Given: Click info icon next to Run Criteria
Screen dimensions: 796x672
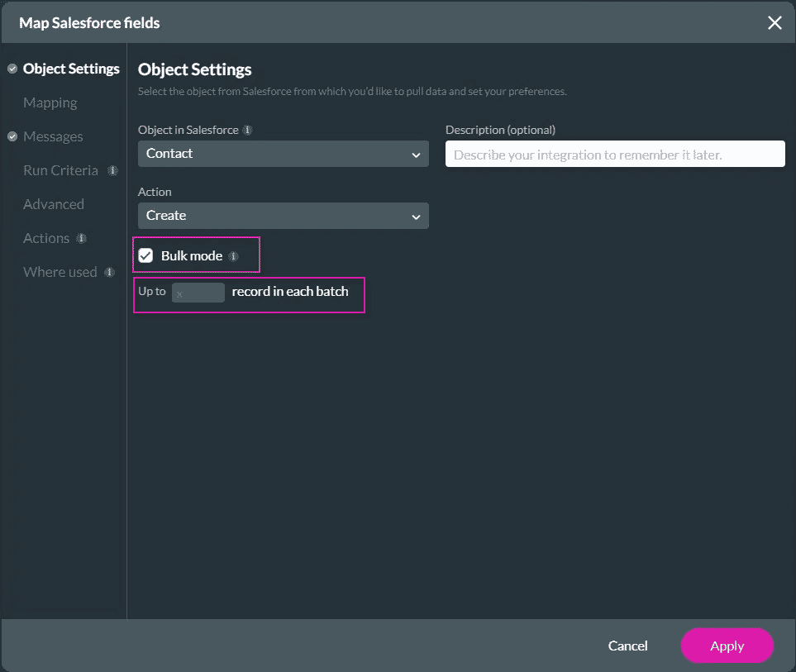Looking at the screenshot, I should click(113, 171).
